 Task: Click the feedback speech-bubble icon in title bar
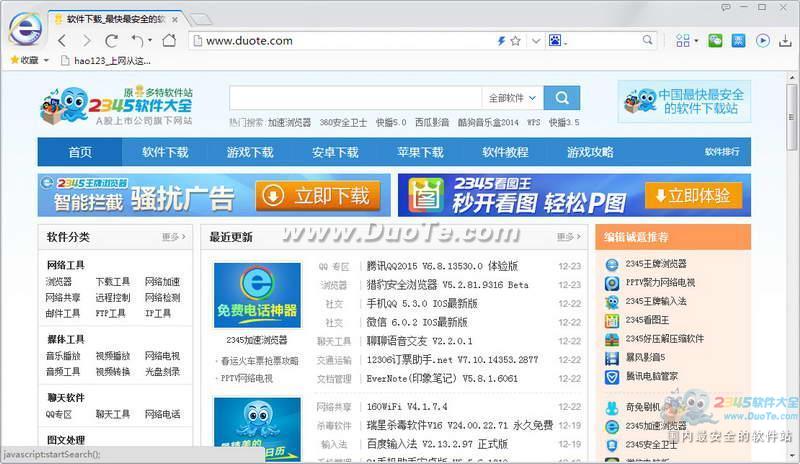click(726, 7)
